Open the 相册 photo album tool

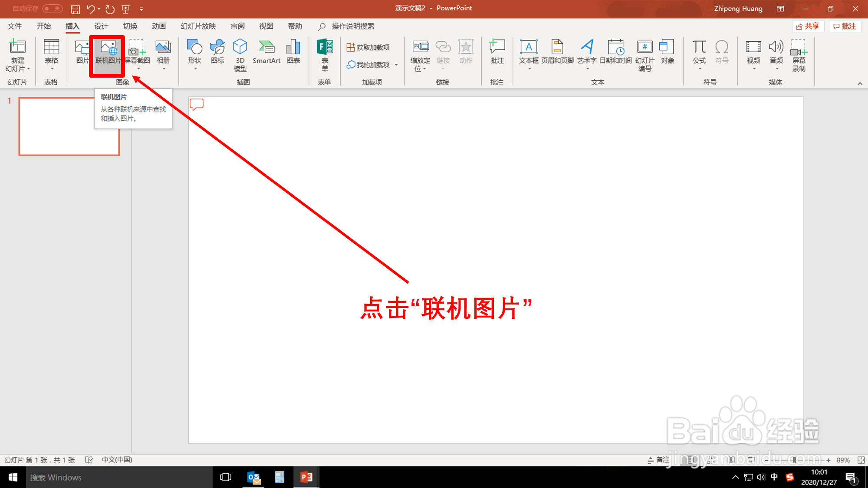click(163, 54)
